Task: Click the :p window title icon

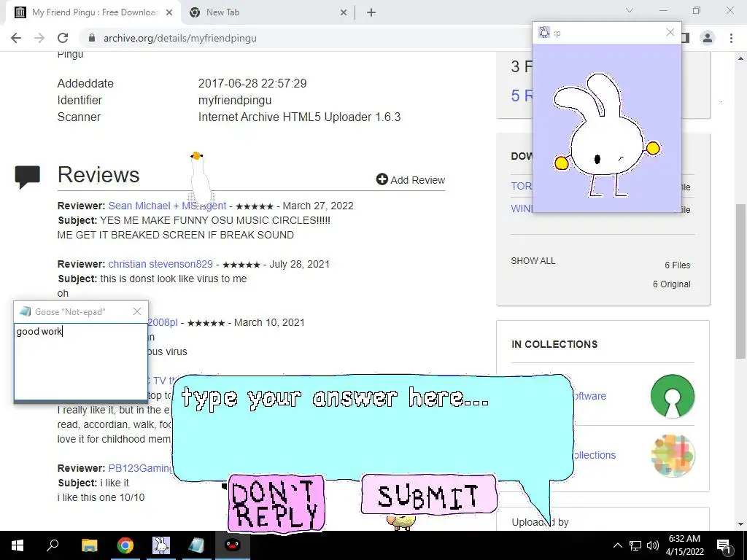Action: 544,32
